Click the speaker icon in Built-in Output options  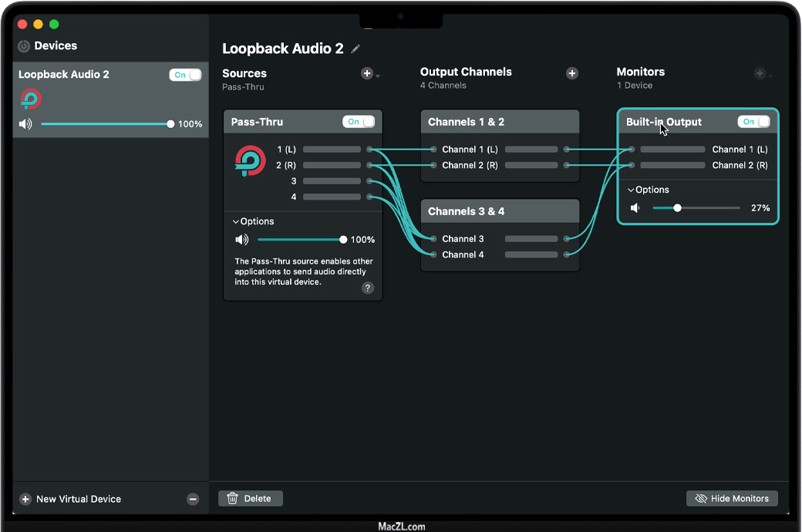pyautogui.click(x=635, y=208)
